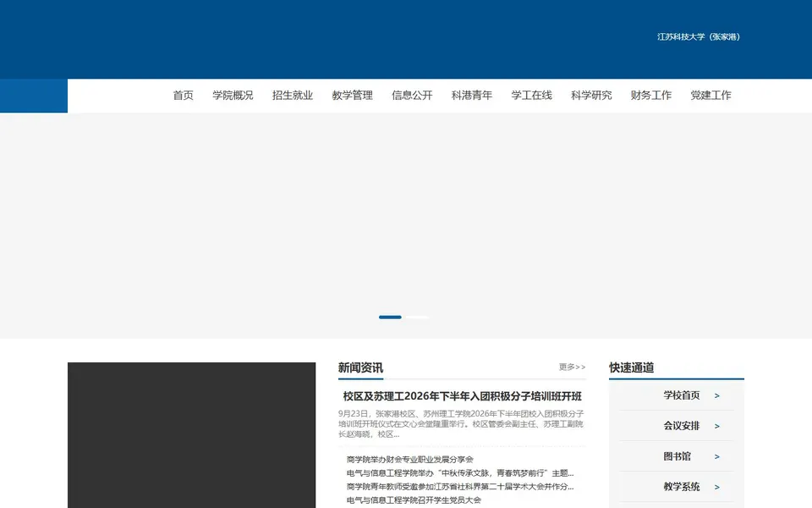Open news 商学院青年教师受邀参加江苏省社科界
Screen dimensions: 812x508
tap(460, 487)
